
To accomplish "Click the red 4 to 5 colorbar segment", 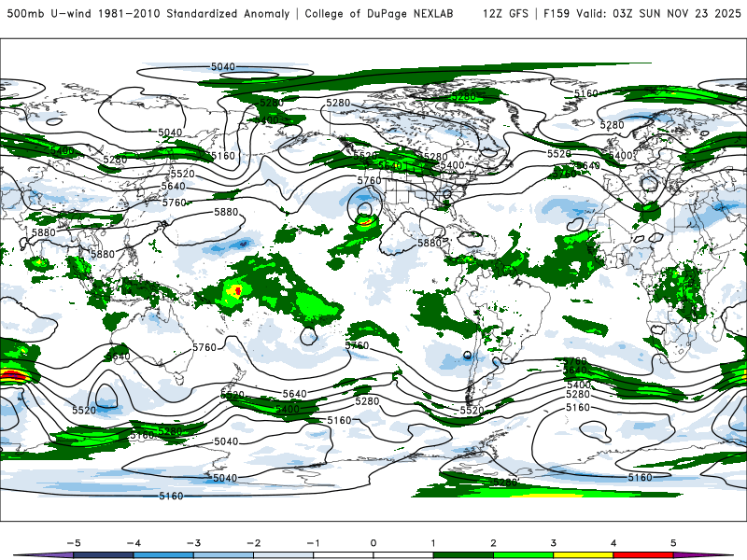I will [x=643, y=555].
